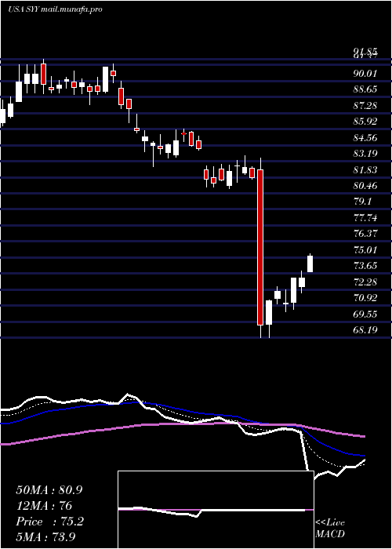
Task: Click the '50MA : 80.9' readout
Action: 49,490
